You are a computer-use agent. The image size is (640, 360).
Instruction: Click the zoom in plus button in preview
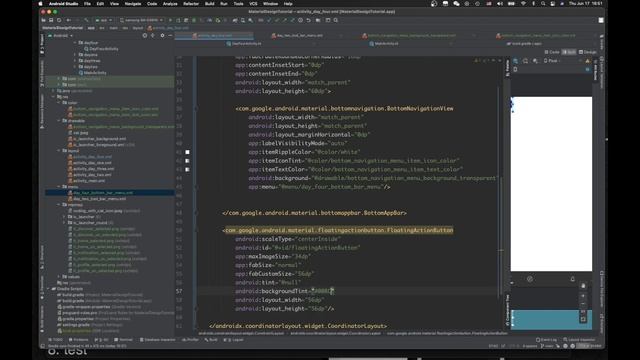(x=583, y=296)
